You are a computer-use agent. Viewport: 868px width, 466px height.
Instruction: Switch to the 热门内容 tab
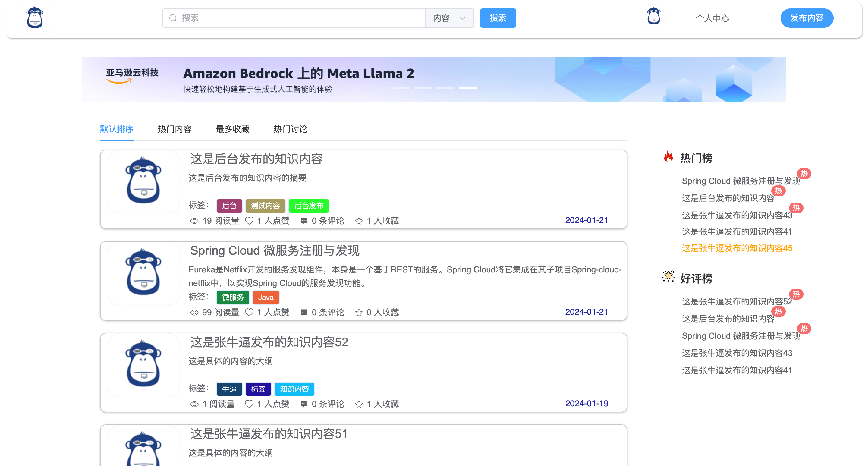[x=175, y=129]
